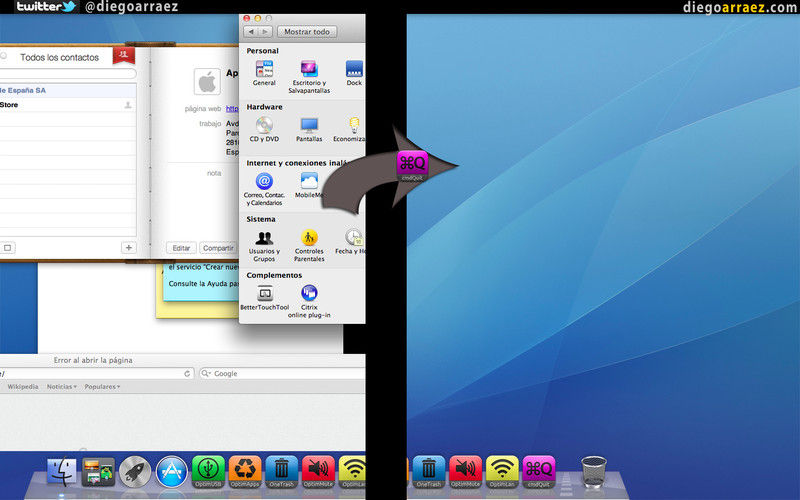
Task: Open Controles Parentales pane
Action: pos(309,245)
